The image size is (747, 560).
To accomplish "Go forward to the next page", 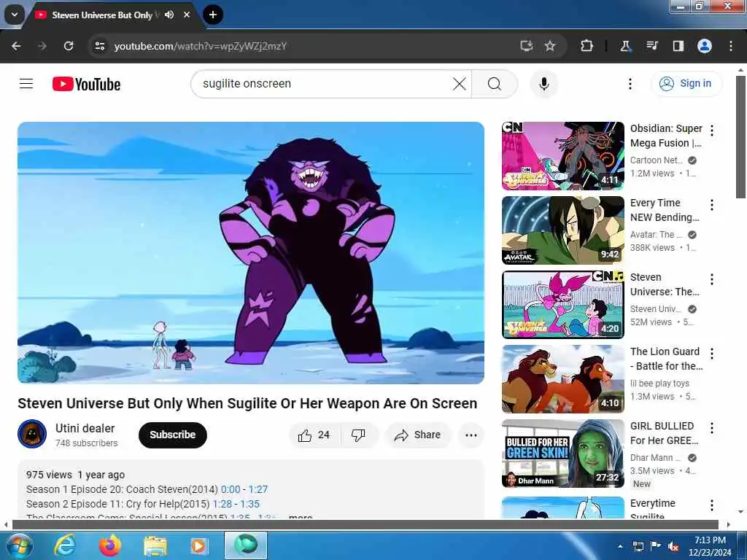I will click(42, 46).
